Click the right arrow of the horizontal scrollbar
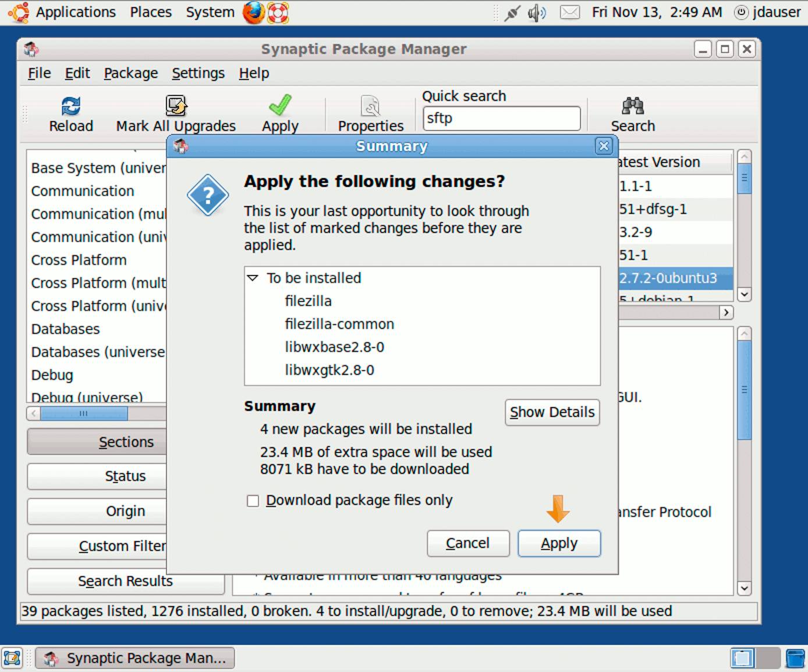 coord(726,313)
